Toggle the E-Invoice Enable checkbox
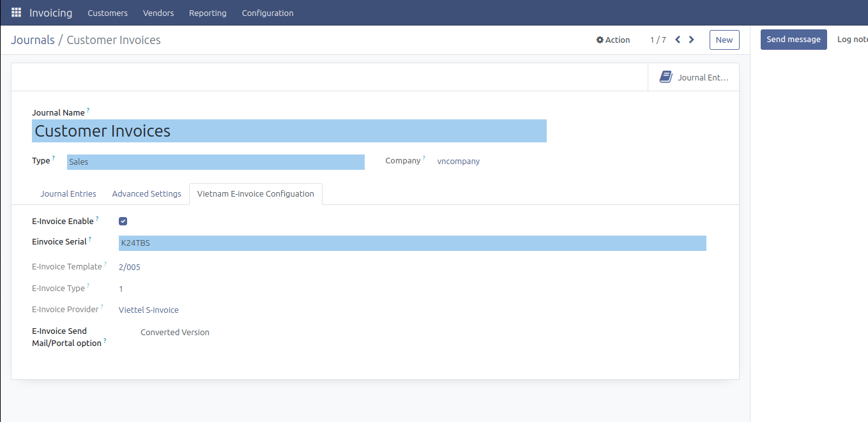The width and height of the screenshot is (868, 422). [x=123, y=222]
